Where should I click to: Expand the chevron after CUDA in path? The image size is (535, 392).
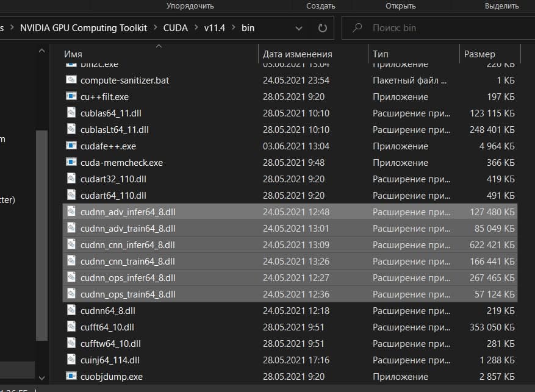click(x=196, y=28)
